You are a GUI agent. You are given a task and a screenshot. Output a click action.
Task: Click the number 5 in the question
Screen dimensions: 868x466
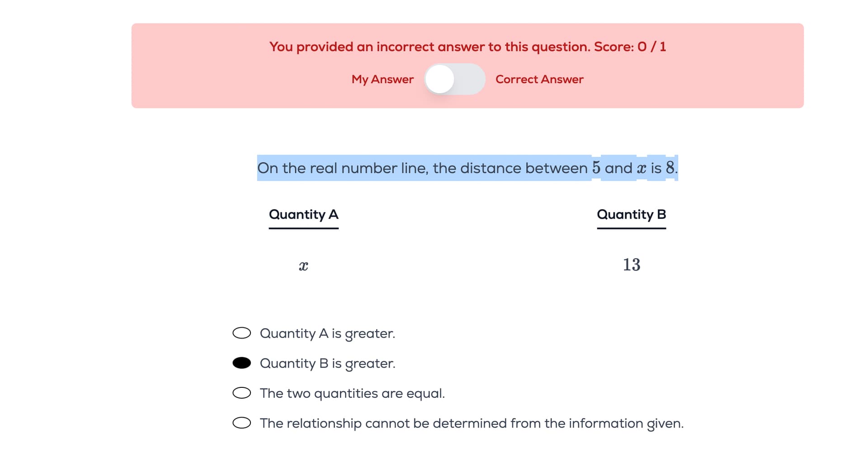(x=596, y=168)
